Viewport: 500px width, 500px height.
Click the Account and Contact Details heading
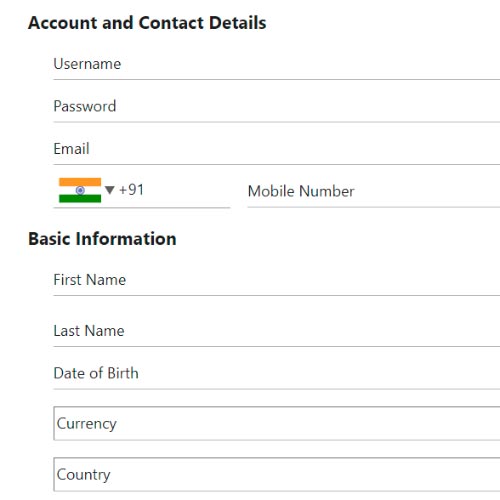tap(147, 23)
